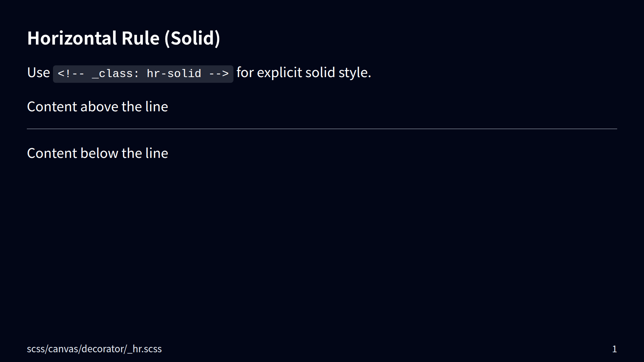Click the word "below" in the paragraph
This screenshot has height=362, width=644.
[x=99, y=154]
